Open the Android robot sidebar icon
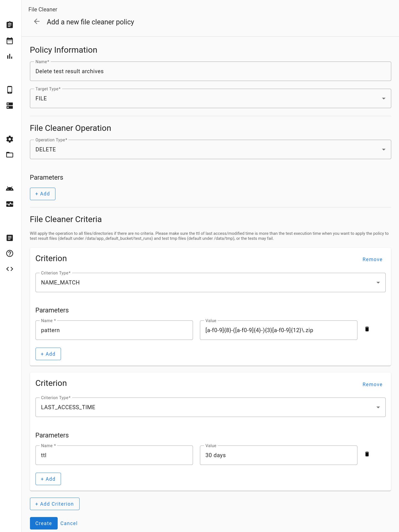Image resolution: width=399 pixels, height=532 pixels. [10, 189]
